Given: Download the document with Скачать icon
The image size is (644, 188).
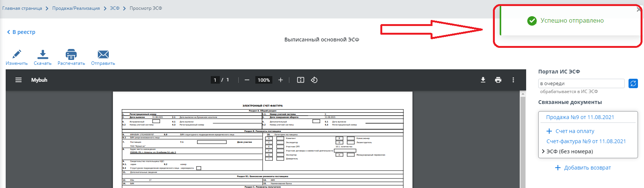Looking at the screenshot, I should coord(43,55).
